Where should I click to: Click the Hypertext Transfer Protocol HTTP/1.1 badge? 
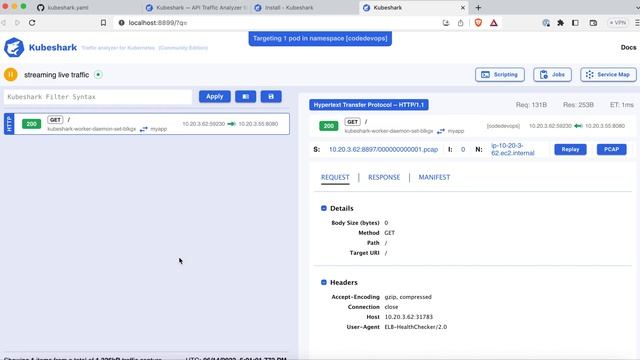pos(369,105)
